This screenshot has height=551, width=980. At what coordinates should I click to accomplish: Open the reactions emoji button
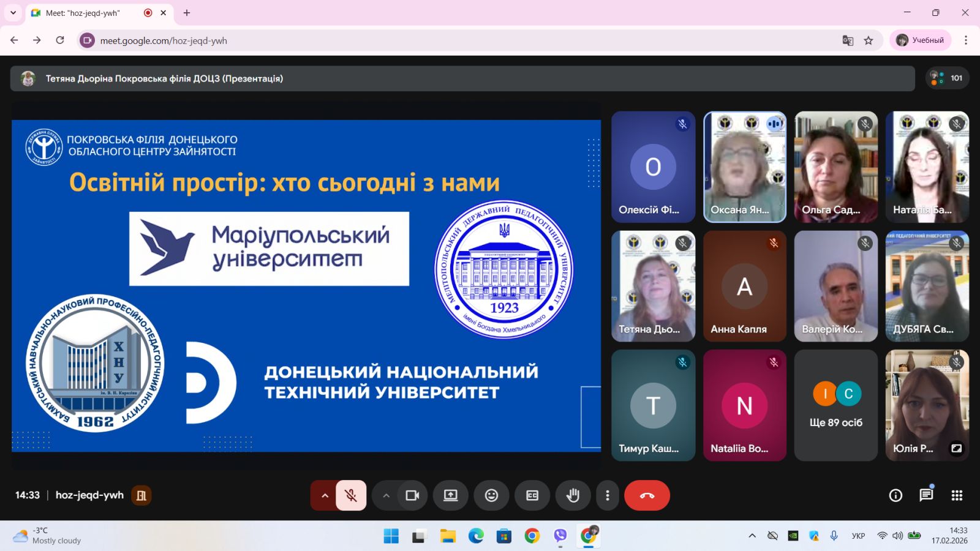click(x=491, y=495)
